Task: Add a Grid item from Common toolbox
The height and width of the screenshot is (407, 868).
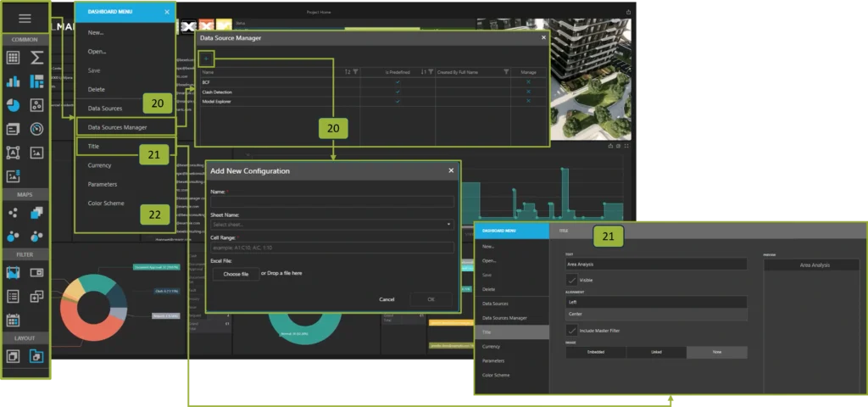Action: pos(14,58)
